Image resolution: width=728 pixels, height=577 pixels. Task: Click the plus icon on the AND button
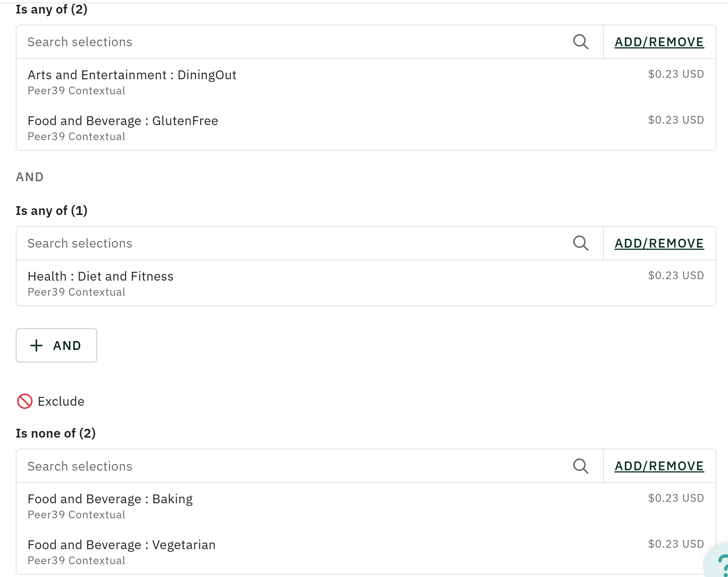[36, 346]
